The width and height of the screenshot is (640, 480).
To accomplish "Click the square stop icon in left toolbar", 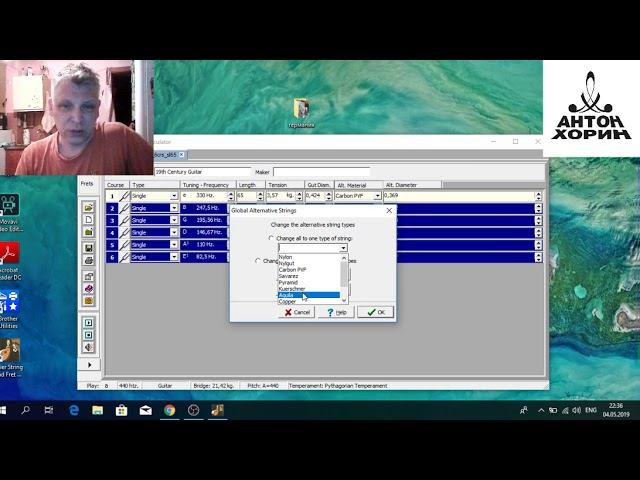I will click(89, 335).
